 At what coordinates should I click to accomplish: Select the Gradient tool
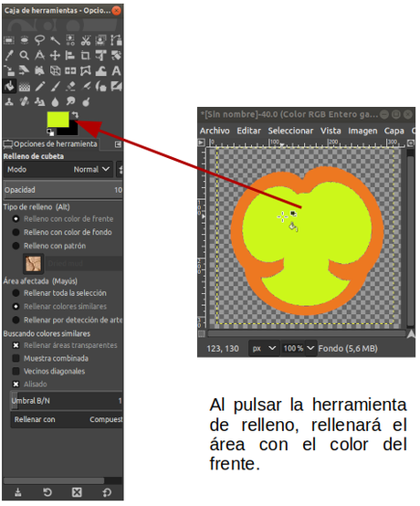(x=24, y=86)
